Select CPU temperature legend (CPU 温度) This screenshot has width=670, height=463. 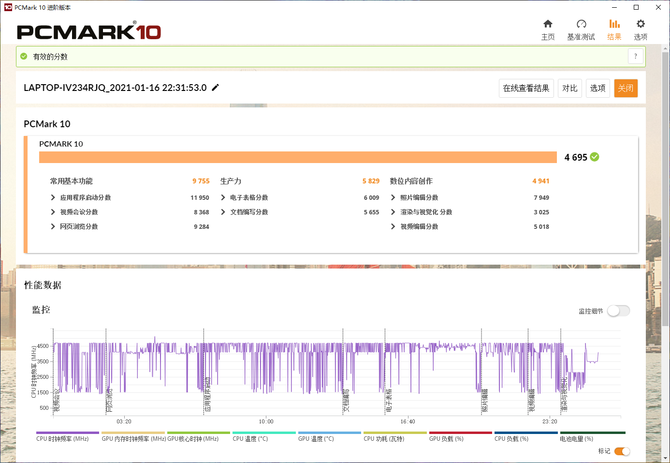(264, 437)
